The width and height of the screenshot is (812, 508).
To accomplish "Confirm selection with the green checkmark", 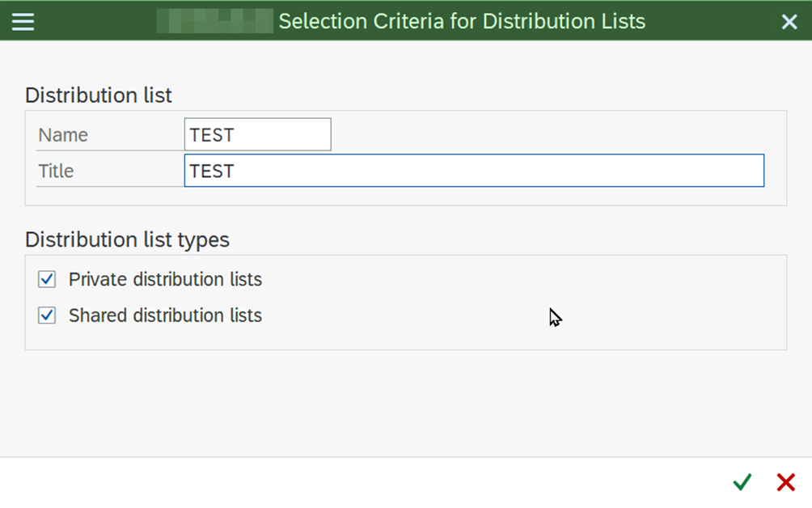I will point(742,482).
